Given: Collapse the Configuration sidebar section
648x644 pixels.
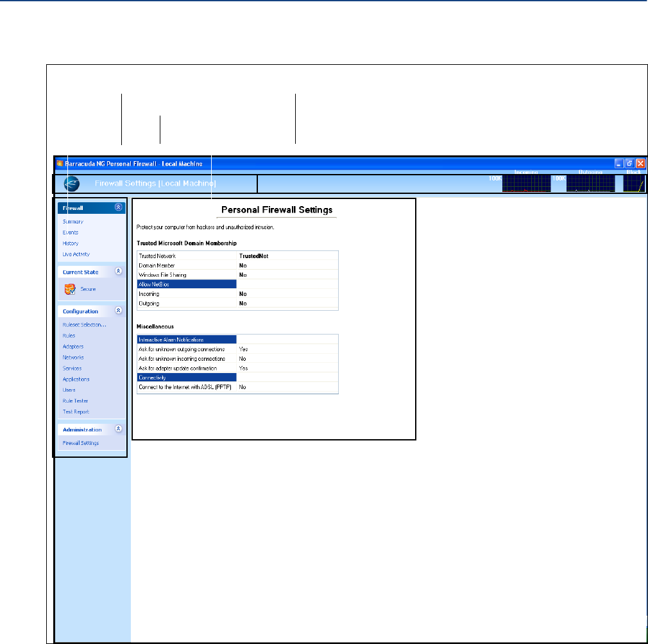Looking at the screenshot, I should coord(118,311).
